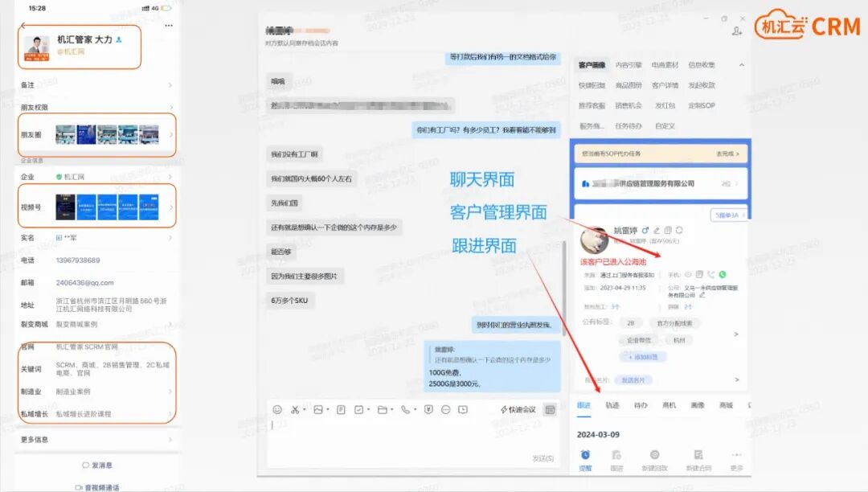This screenshot has width=868, height=492.
Task: Open chat history via the clock icon
Action: point(464,410)
